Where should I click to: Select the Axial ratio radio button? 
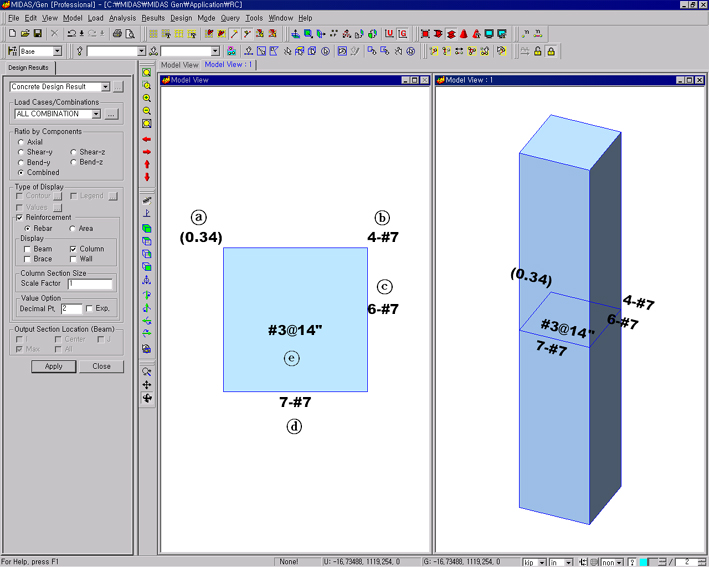pos(22,142)
